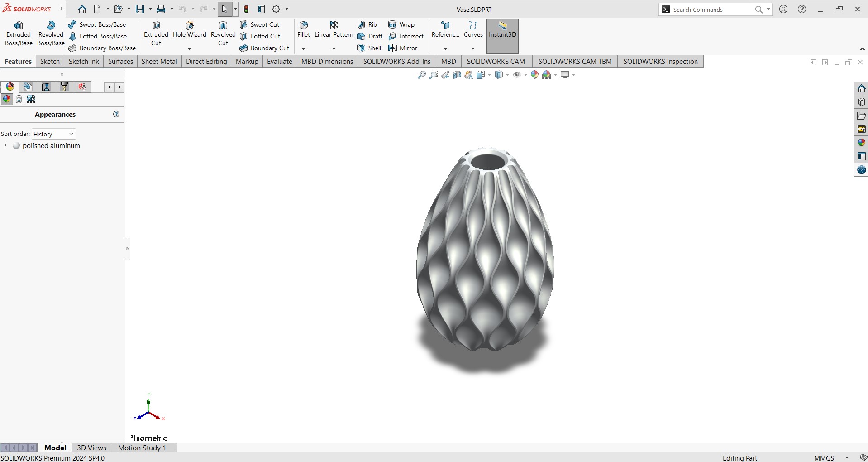Use the Mirror feature tool

(403, 48)
